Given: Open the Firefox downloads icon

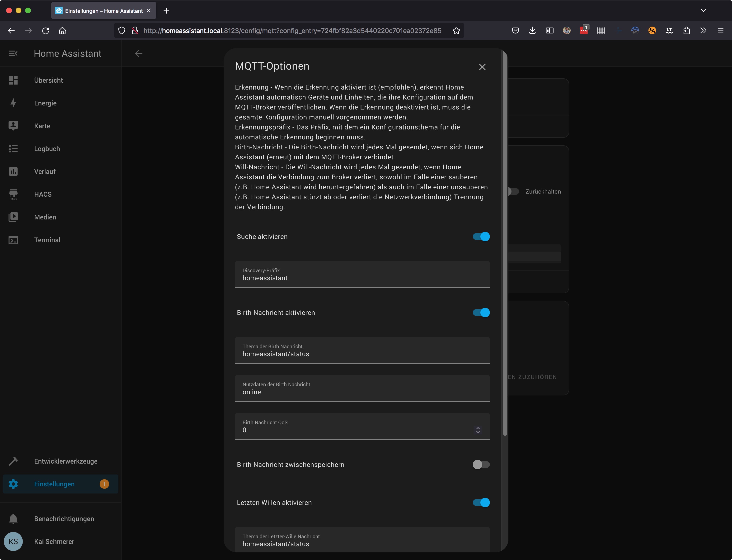Looking at the screenshot, I should tap(532, 31).
